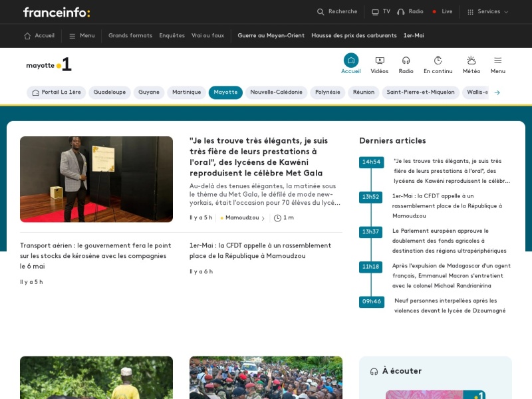Click the Live red dot indicator

click(x=434, y=12)
